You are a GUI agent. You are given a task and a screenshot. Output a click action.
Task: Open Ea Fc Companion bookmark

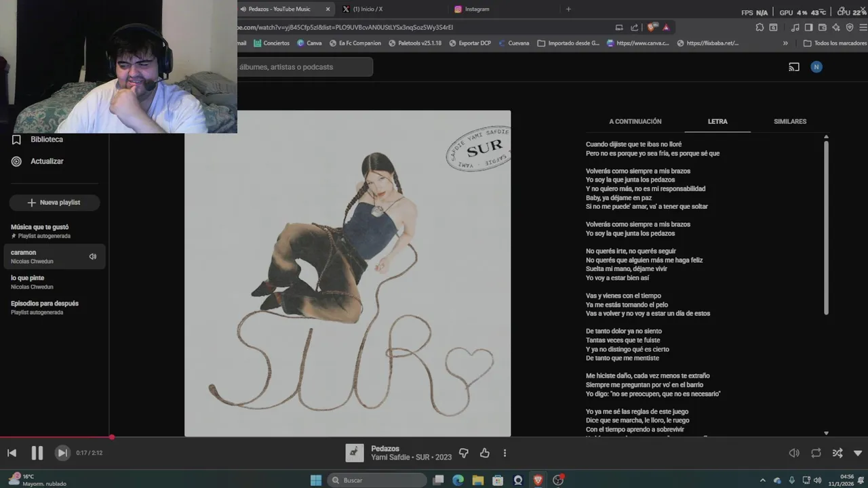click(355, 43)
